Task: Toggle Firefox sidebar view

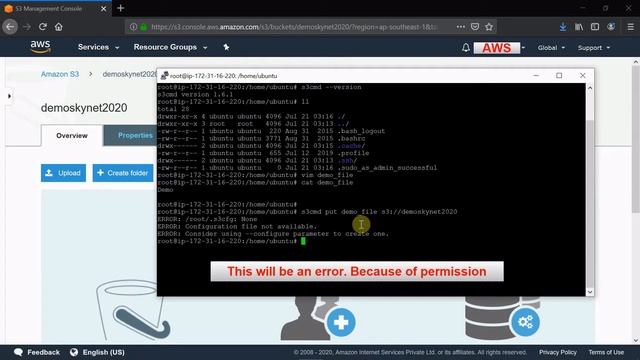Action: 595,27
